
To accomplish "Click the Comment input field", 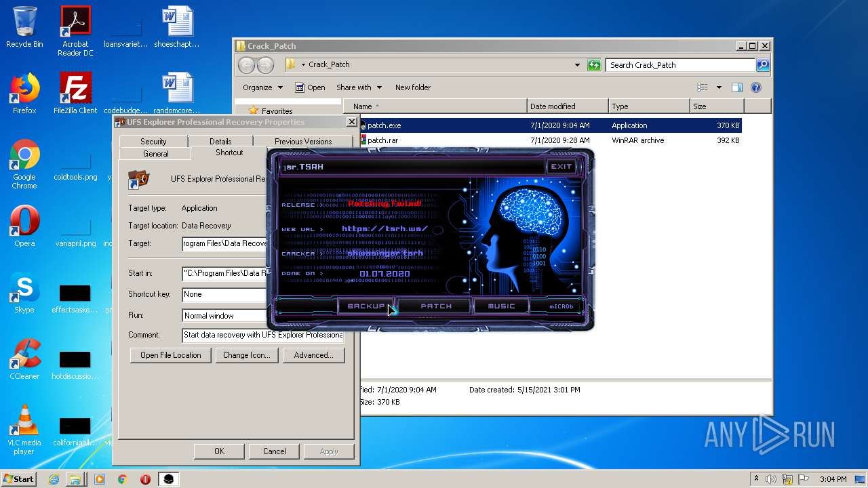I will click(263, 335).
